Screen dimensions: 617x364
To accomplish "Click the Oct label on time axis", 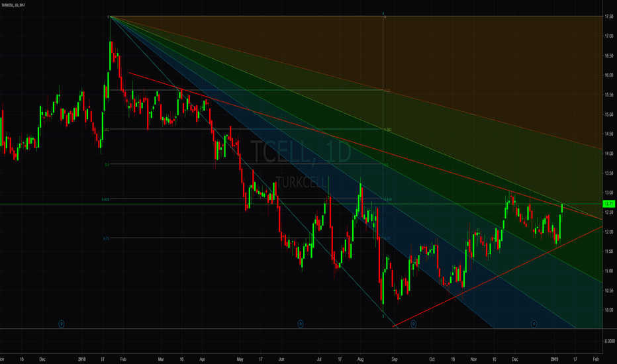I will 432,359.
